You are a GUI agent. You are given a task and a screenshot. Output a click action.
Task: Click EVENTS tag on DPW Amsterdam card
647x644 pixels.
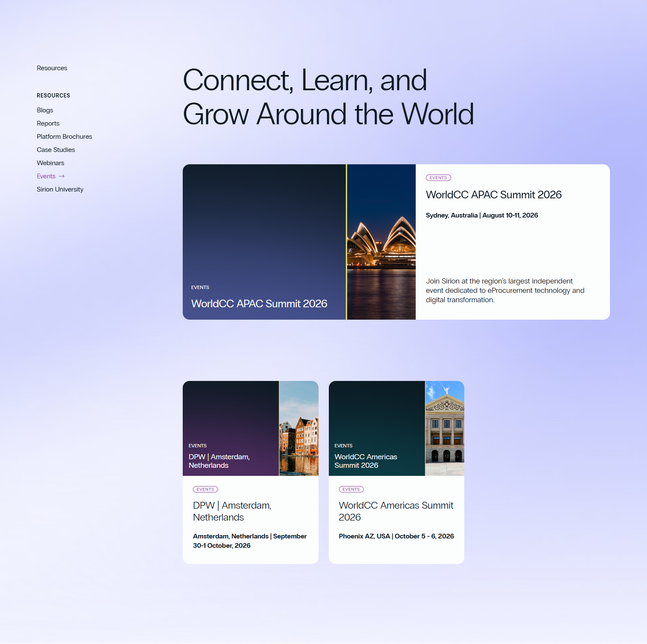[x=205, y=489]
